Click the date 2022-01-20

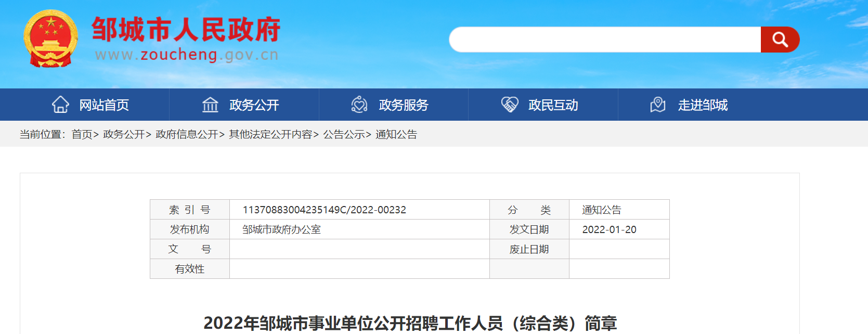[x=609, y=229]
